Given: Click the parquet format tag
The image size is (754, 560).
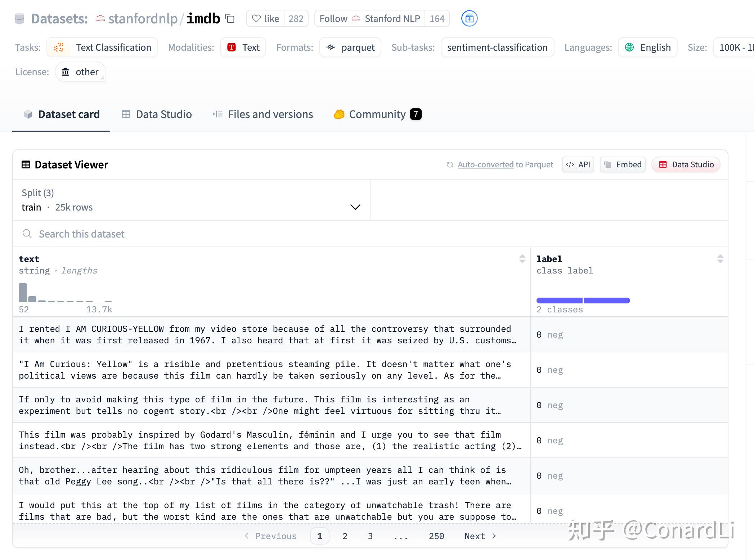Looking at the screenshot, I should click(350, 48).
